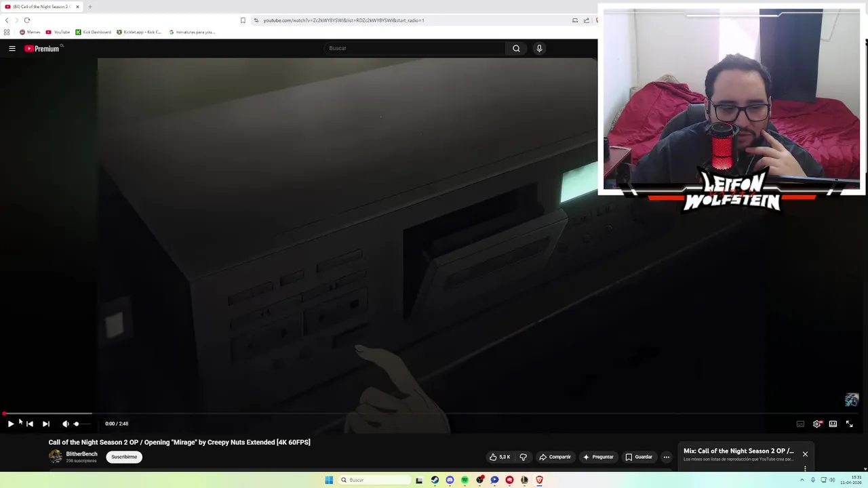
Task: Toggle subtitles on the player
Action: [x=800, y=424]
